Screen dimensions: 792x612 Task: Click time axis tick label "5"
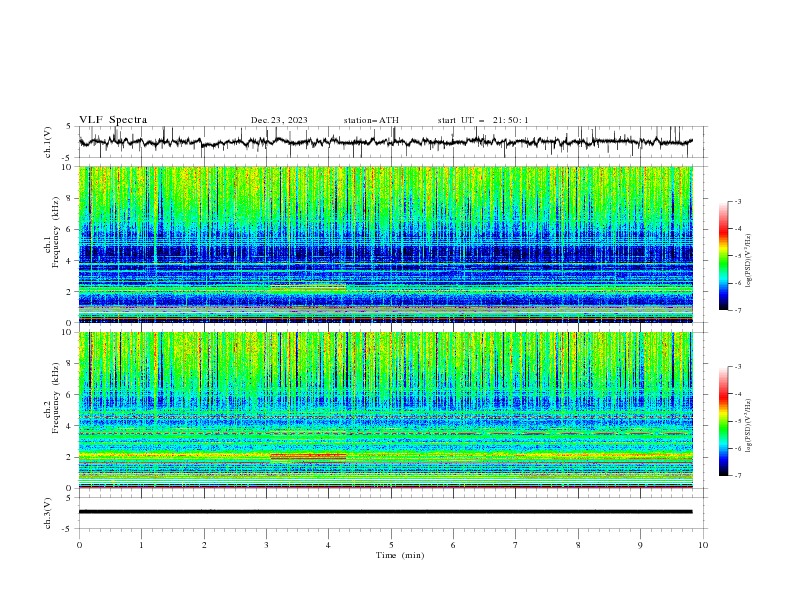click(391, 545)
